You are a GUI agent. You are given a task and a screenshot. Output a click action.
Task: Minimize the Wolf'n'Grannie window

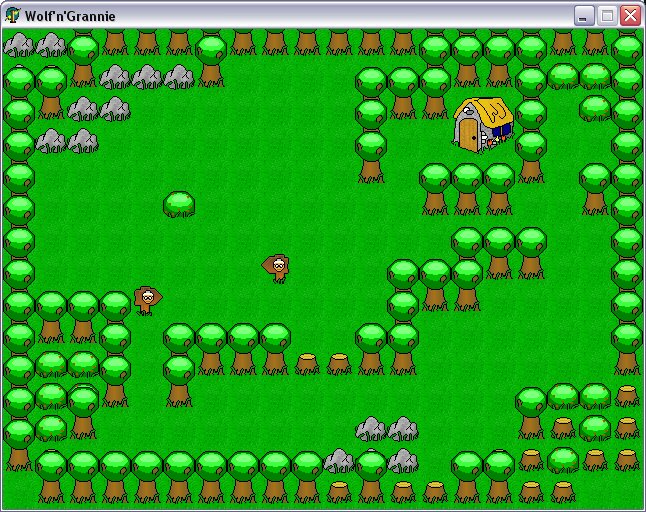[583, 16]
